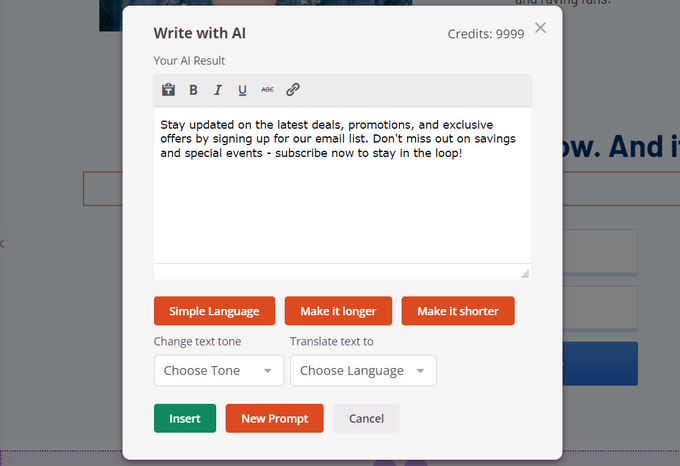Insert the AI-generated text
The width and height of the screenshot is (680, 466).
point(185,419)
